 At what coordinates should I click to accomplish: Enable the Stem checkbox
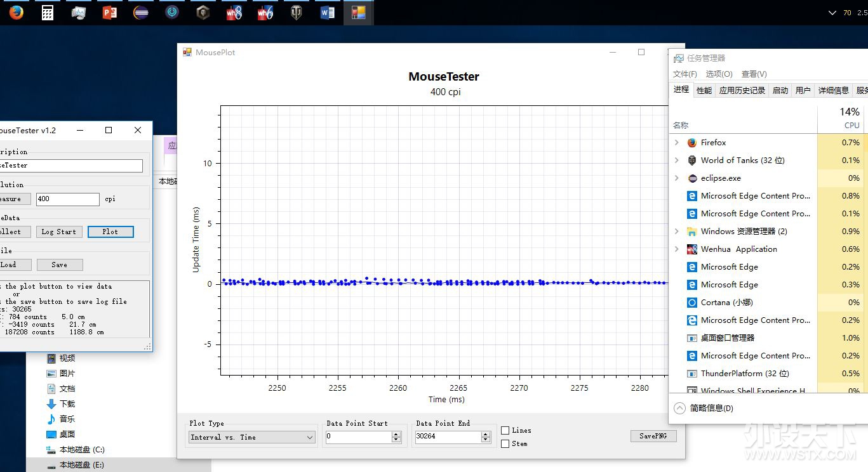[505, 444]
